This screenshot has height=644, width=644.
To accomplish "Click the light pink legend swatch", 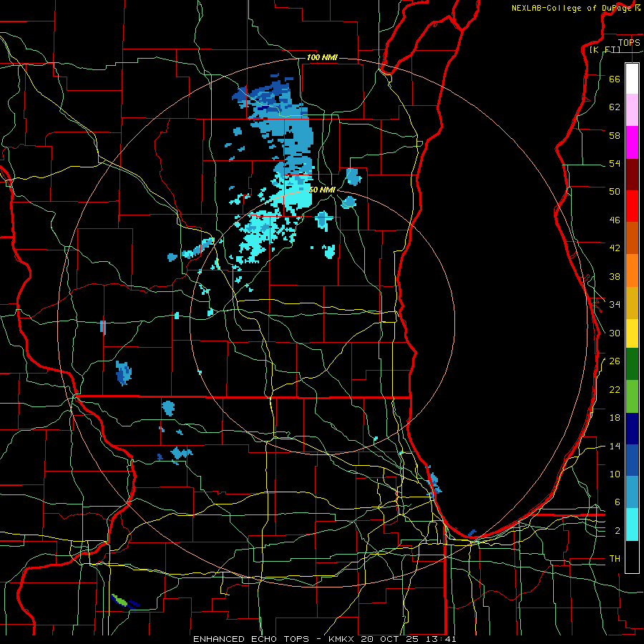I will (x=632, y=110).
